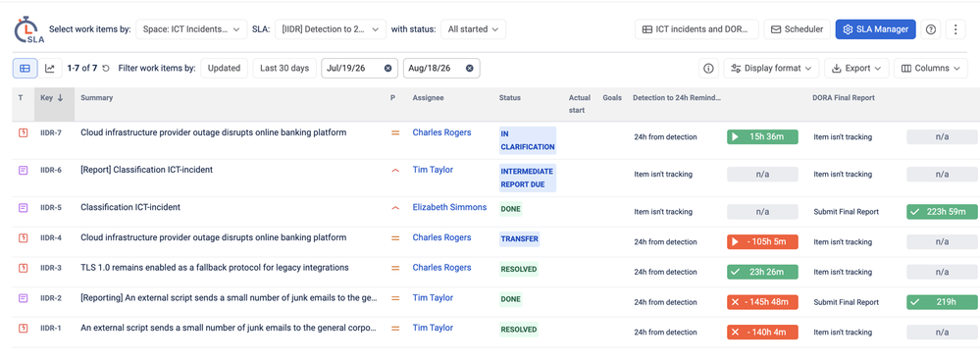Clear the Jul/19/26 start date

[387, 69]
